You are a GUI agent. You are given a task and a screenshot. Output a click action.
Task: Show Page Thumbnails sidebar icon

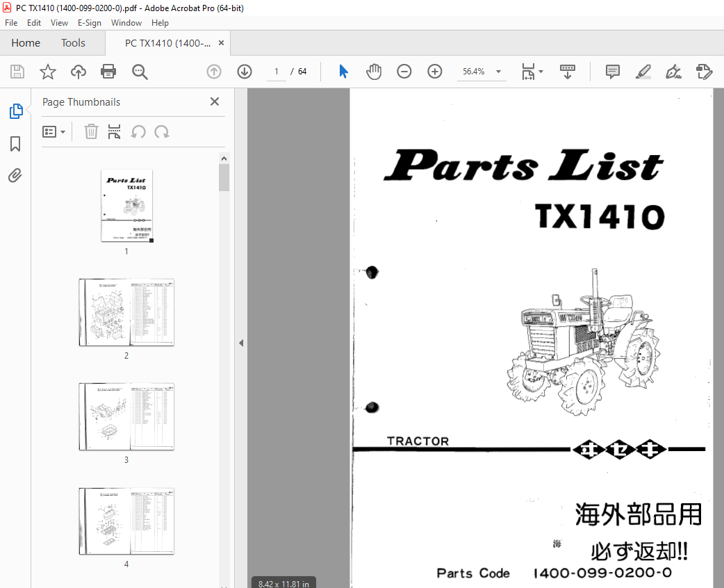tap(16, 111)
